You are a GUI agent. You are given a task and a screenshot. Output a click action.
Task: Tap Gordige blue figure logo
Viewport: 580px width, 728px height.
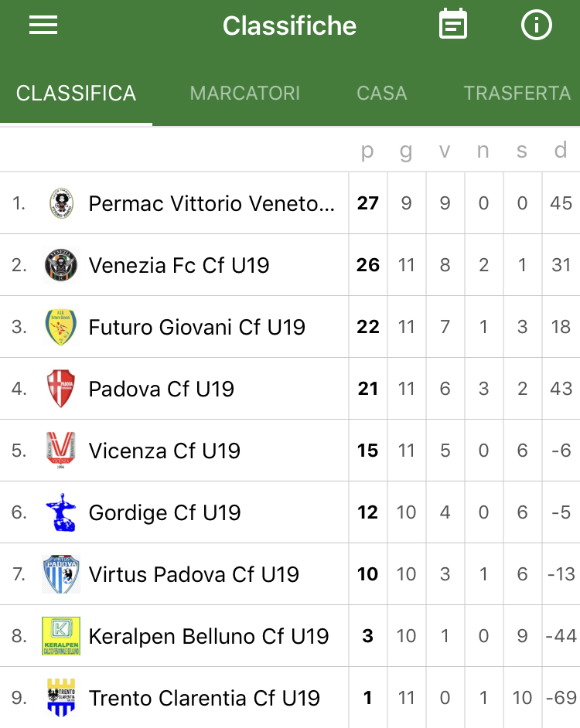pos(61,512)
